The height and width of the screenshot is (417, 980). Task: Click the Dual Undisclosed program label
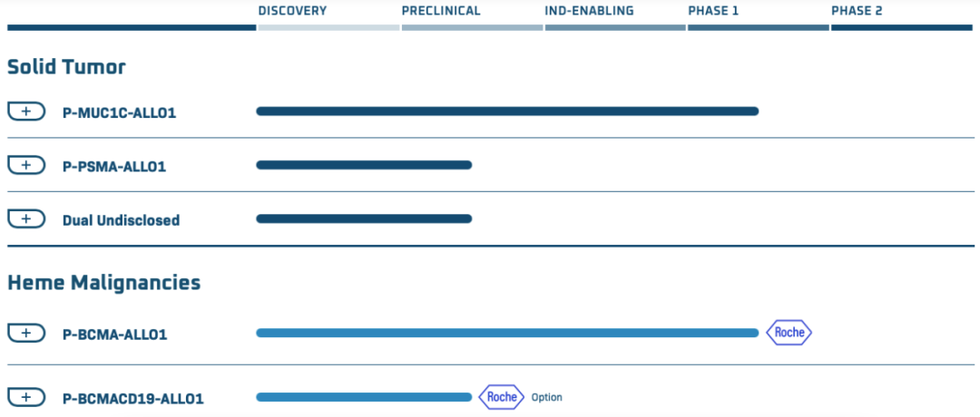click(x=121, y=220)
